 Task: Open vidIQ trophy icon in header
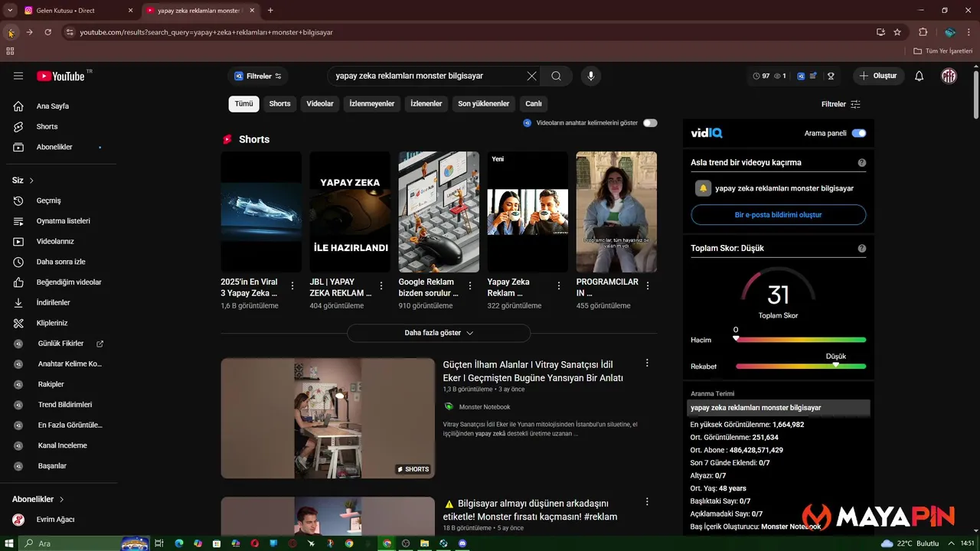tap(831, 76)
